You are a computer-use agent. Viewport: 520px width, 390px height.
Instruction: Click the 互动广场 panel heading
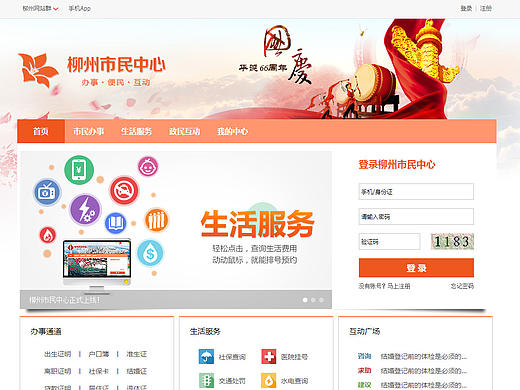tap(364, 331)
